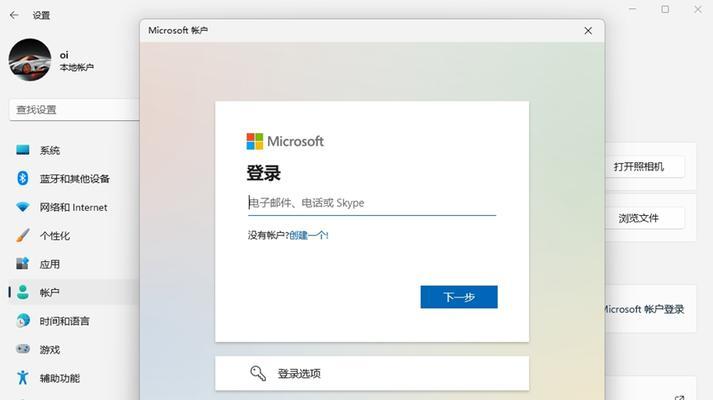This screenshot has height=400, width=713.
Task: Click the Bluetooth icon in sidebar
Action: coord(23,178)
